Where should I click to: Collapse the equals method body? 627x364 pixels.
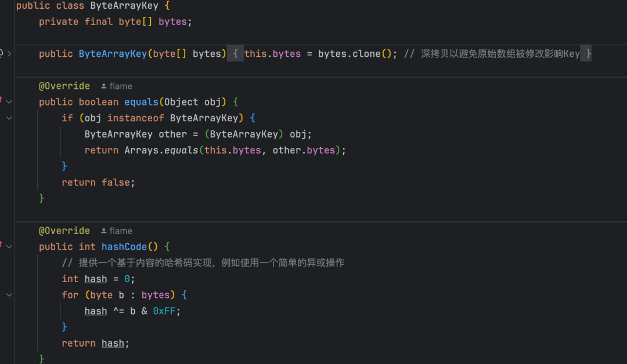coord(9,102)
